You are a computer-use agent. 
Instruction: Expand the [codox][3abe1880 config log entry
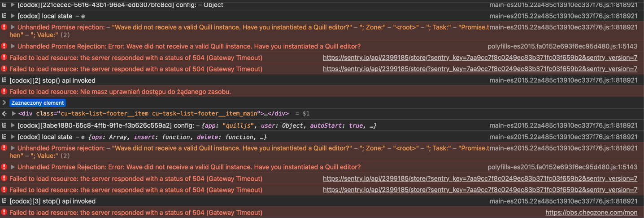pos(13,126)
